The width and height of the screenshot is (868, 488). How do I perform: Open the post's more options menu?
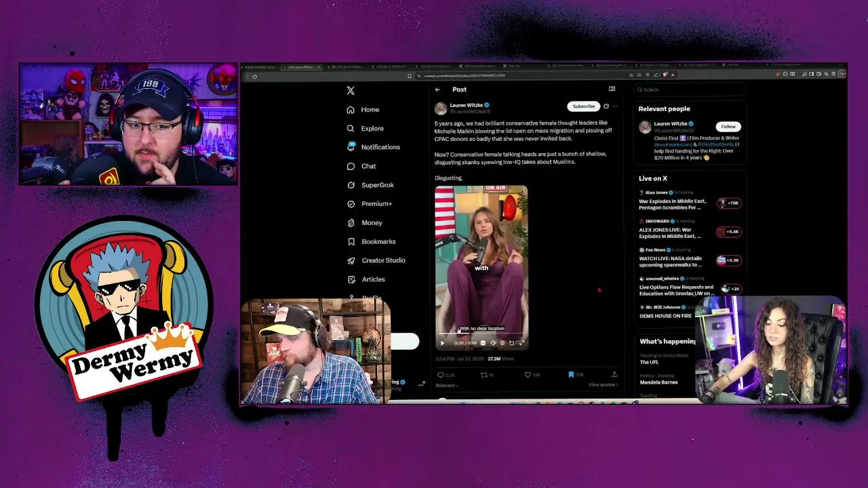pyautogui.click(x=615, y=106)
